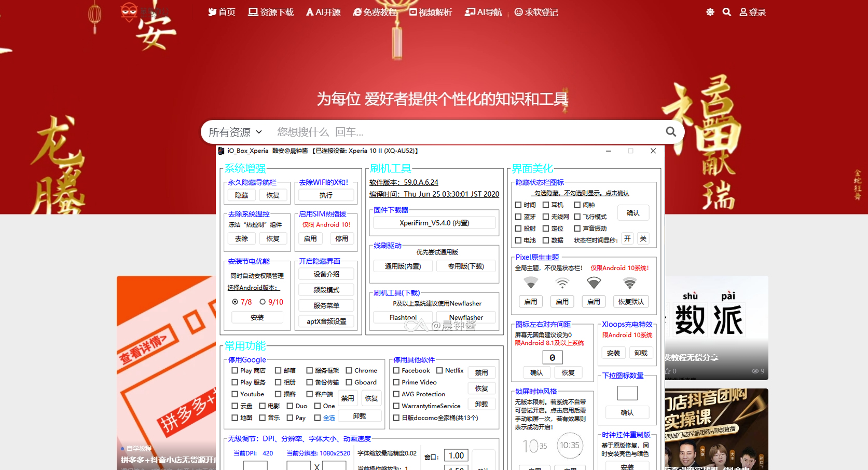Image resolution: width=868 pixels, height=470 pixels.
Task: Open the 视频解析 menu item
Action: [x=430, y=12]
